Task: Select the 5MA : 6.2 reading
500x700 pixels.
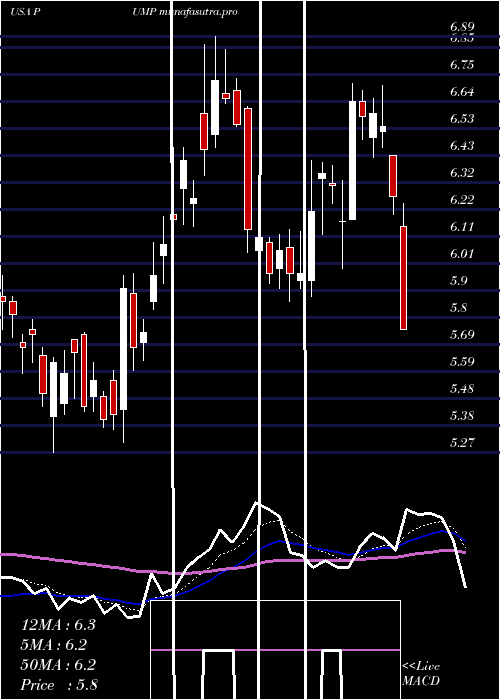Action: pyautogui.click(x=54, y=645)
